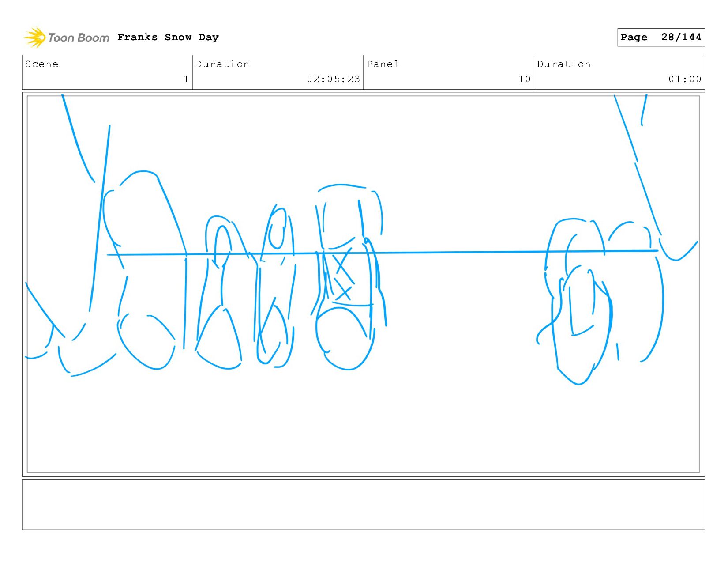Select the Scene header label
728x563 pixels.
(41, 64)
